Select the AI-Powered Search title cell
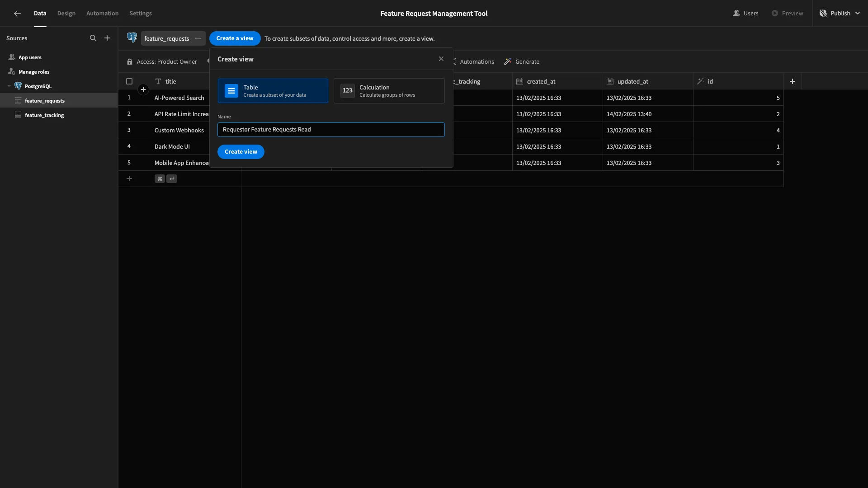868x488 pixels. [x=179, y=98]
